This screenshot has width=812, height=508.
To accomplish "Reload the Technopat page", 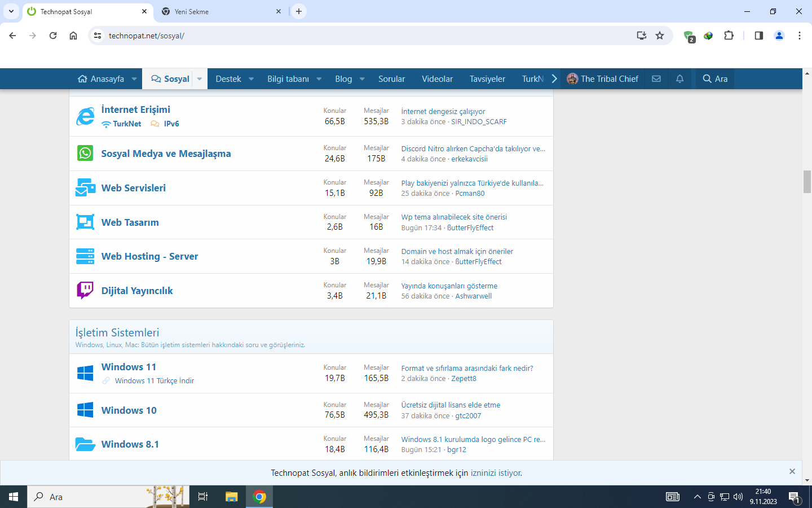I will [x=53, y=36].
